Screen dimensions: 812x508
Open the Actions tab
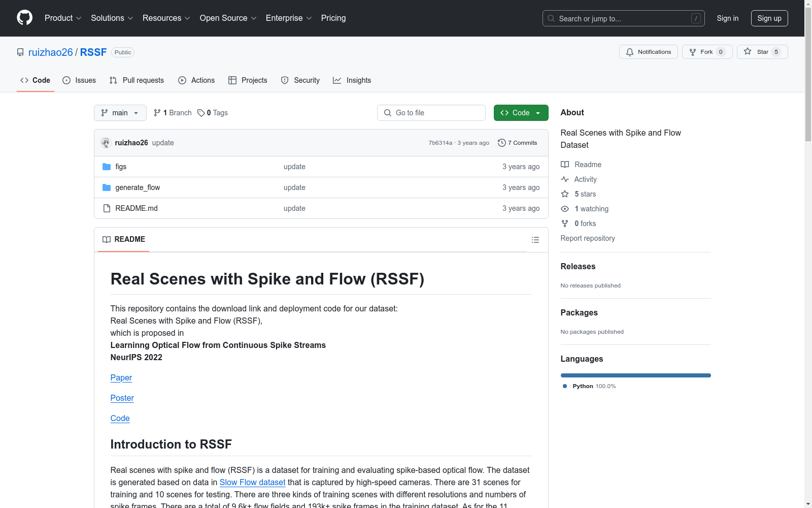[196, 80]
